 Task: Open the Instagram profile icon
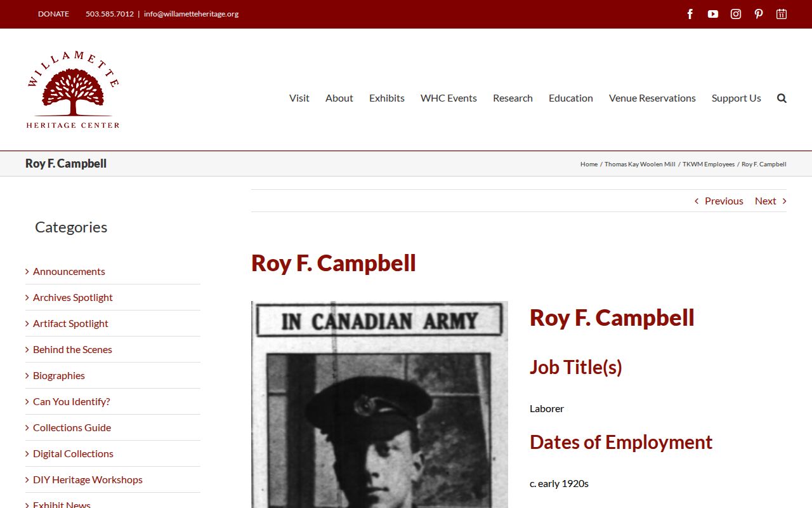(x=736, y=14)
